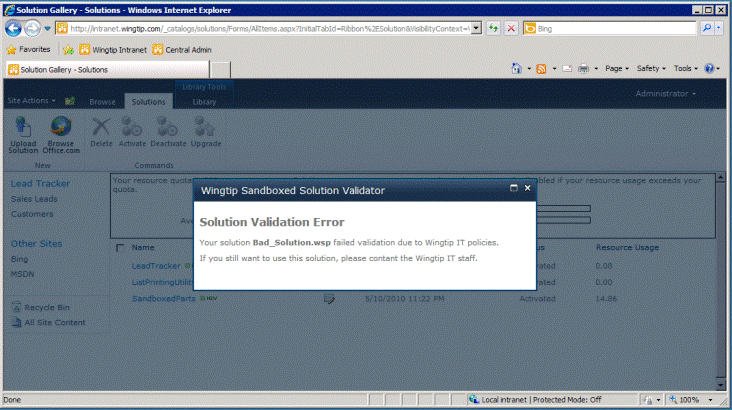
Task: Open the Sales Leads link
Action: 34,199
